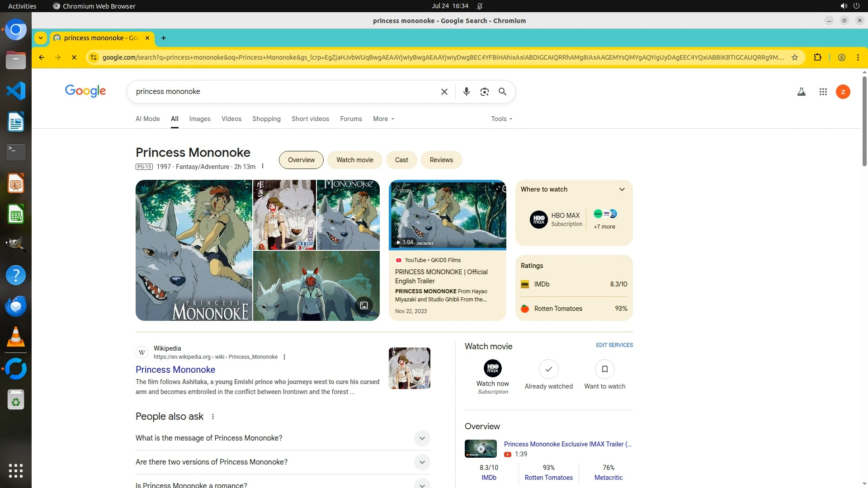The width and height of the screenshot is (868, 488).
Task: Switch to the Images tab
Action: (x=199, y=119)
